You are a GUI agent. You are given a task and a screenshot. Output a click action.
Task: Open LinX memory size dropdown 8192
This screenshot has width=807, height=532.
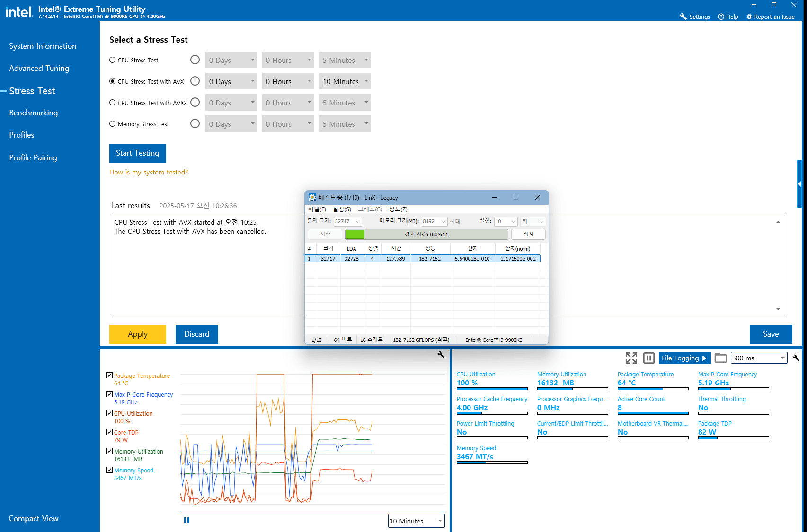[x=435, y=221]
